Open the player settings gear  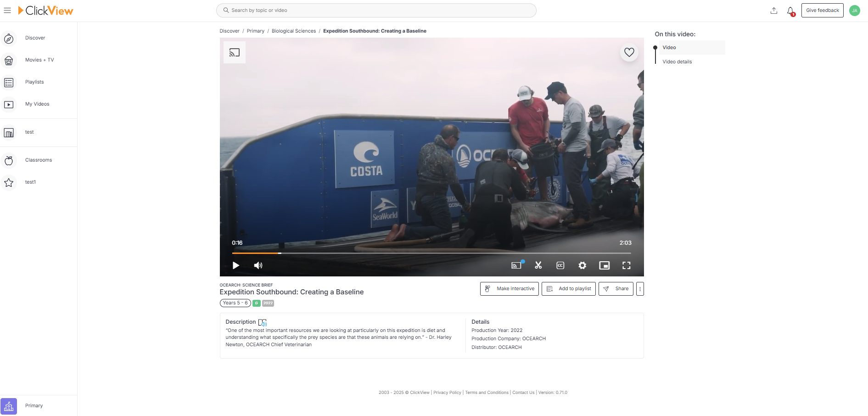pos(582,265)
